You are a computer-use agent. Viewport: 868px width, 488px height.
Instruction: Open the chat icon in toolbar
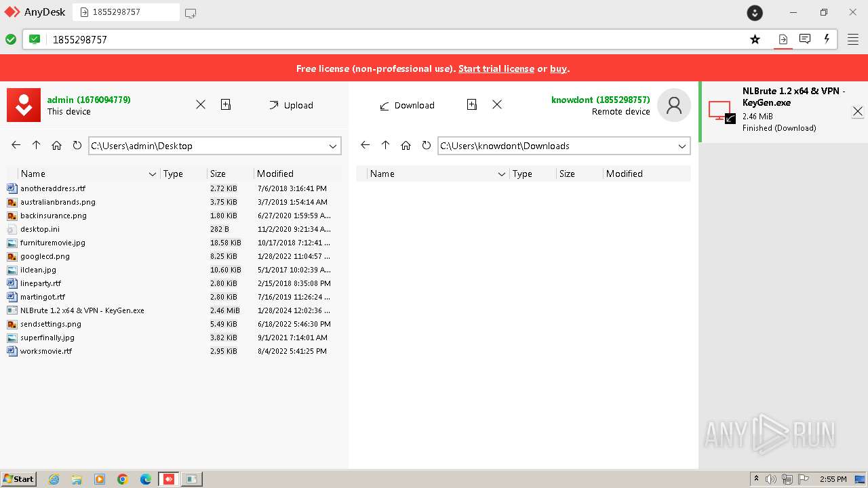tap(805, 39)
